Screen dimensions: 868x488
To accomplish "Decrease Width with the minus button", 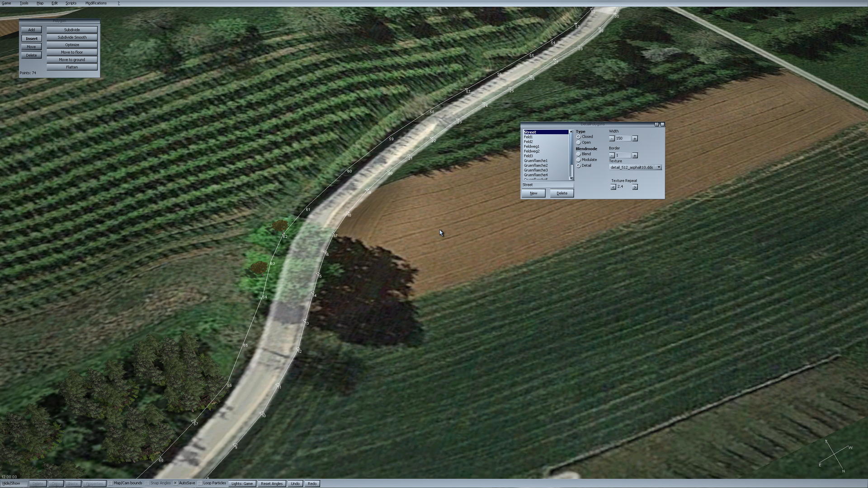I will tap(612, 139).
